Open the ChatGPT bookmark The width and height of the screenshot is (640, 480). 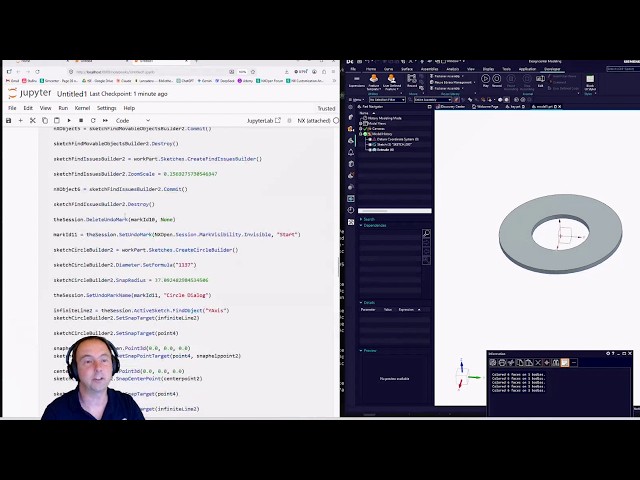(185, 81)
